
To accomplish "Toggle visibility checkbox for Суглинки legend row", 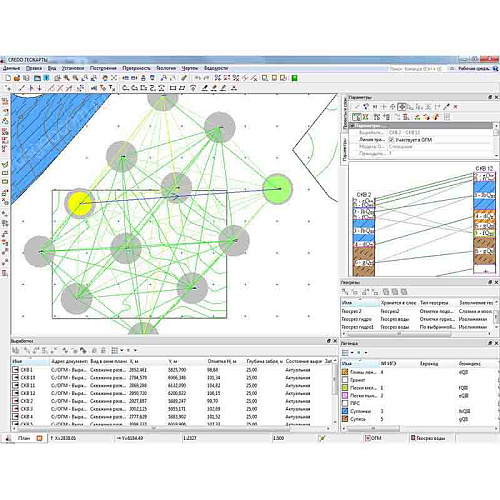I will (345, 411).
